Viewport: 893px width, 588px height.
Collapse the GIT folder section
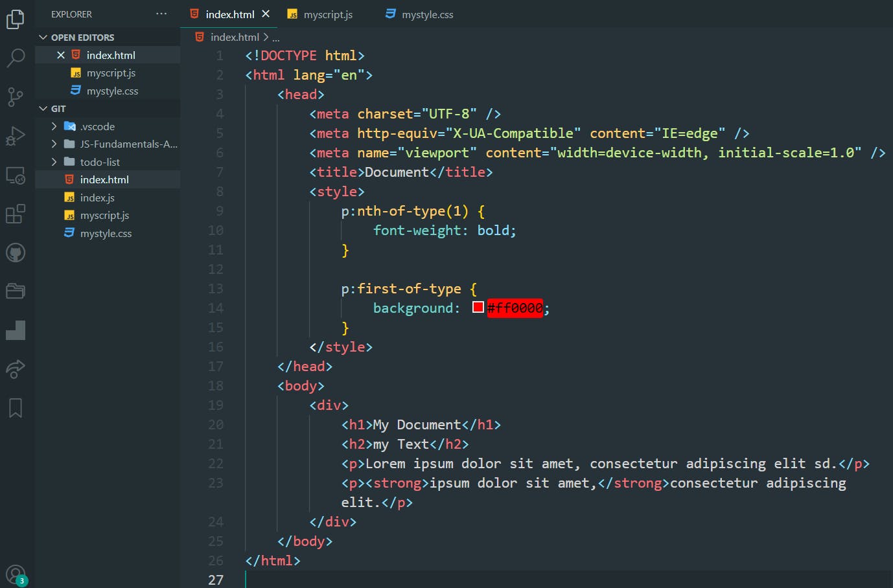click(x=108, y=109)
